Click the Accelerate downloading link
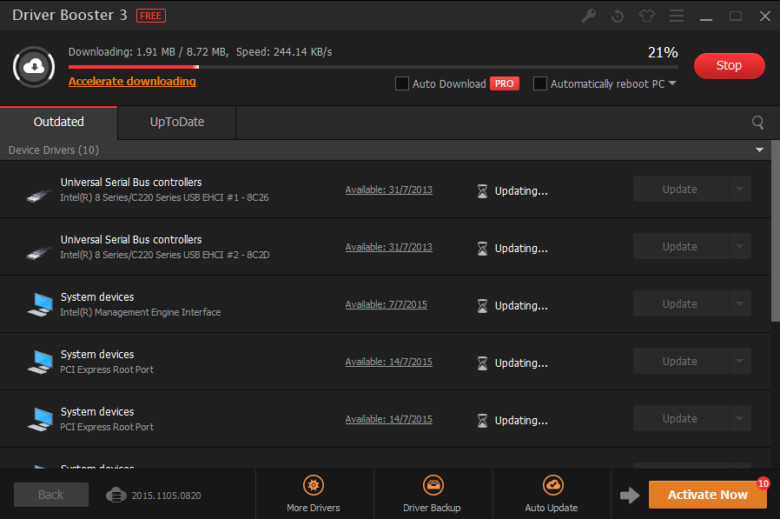780x519 pixels. point(132,81)
